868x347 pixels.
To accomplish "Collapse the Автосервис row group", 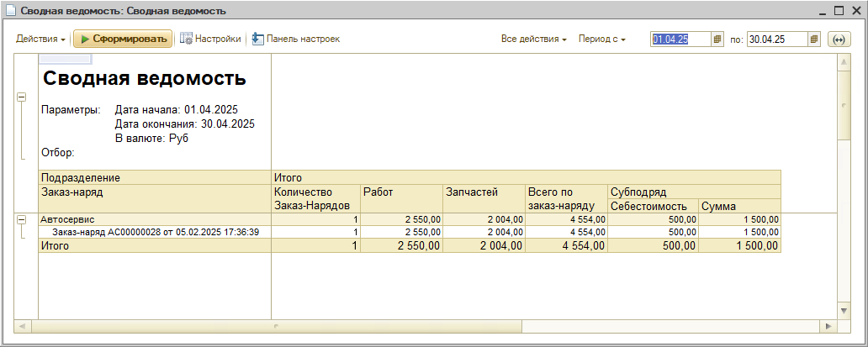I will pos(21,219).
